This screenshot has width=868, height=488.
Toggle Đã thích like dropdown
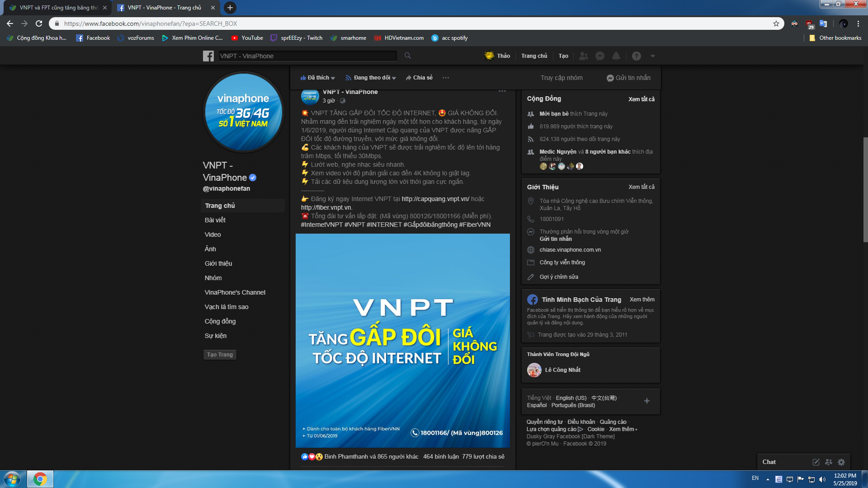pos(318,78)
